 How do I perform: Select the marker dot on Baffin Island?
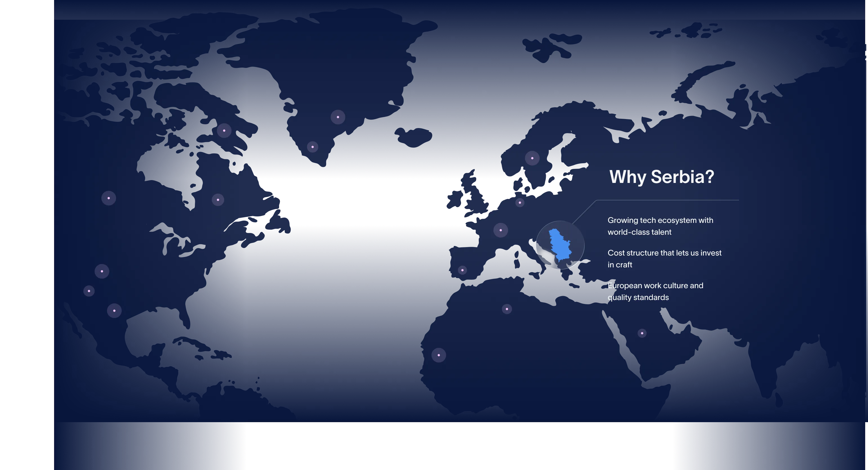(x=224, y=131)
